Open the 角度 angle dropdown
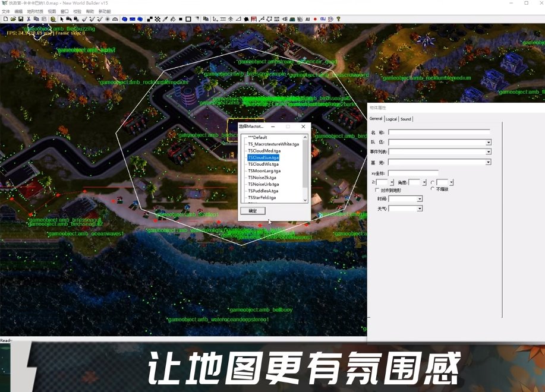The width and height of the screenshot is (545, 392). (424, 182)
